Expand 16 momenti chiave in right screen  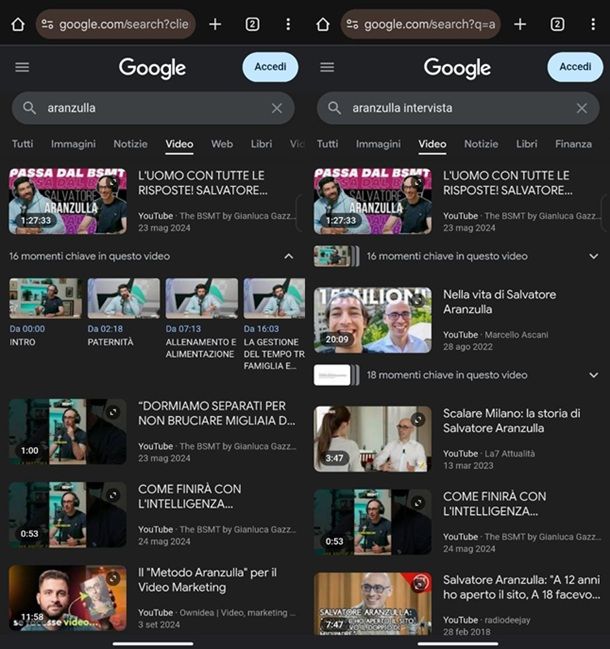593,257
